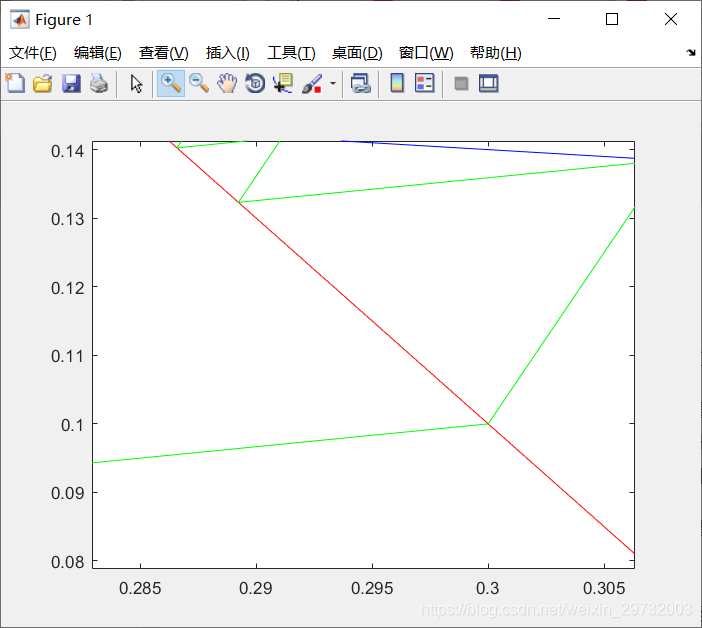The height and width of the screenshot is (628, 702).
Task: Open the Brush color dropdown arrow
Action: point(333,83)
